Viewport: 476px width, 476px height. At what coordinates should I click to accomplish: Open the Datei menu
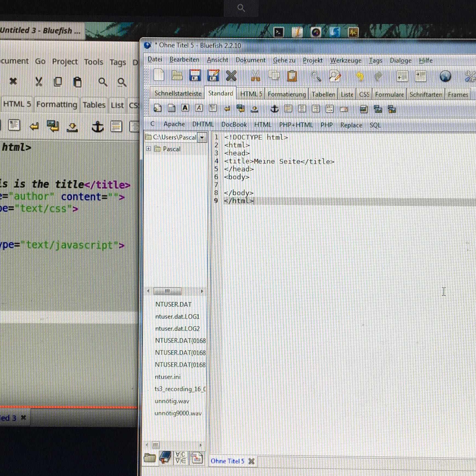coord(155,59)
